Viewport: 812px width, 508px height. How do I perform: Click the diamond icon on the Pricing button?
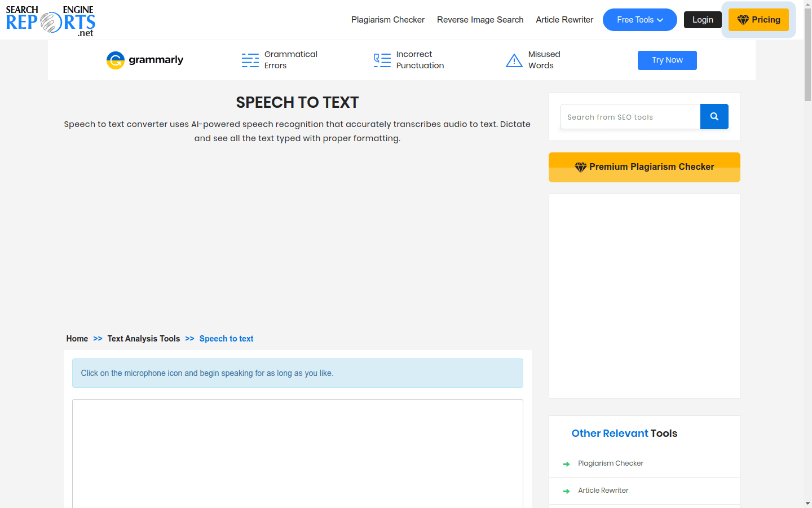tap(743, 19)
